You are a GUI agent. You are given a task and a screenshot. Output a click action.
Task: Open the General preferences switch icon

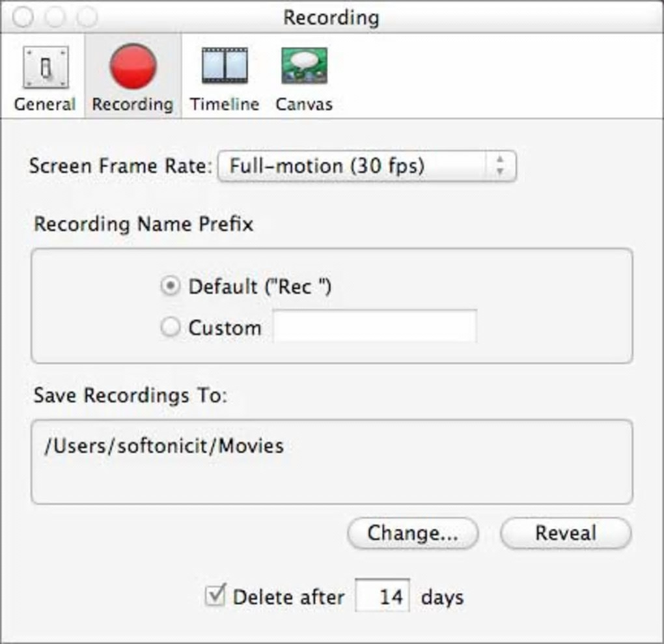point(45,67)
